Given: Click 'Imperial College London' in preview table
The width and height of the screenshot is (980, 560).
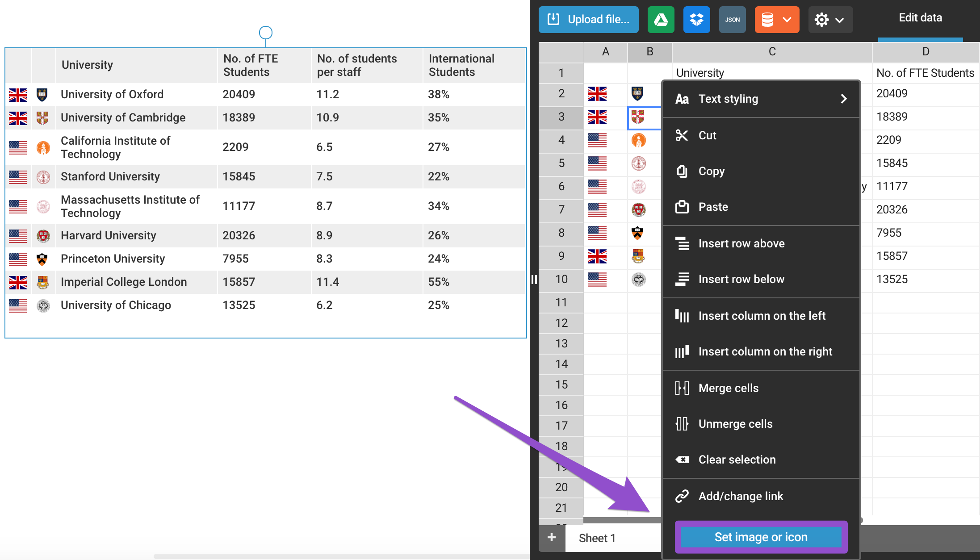Looking at the screenshot, I should (x=124, y=282).
